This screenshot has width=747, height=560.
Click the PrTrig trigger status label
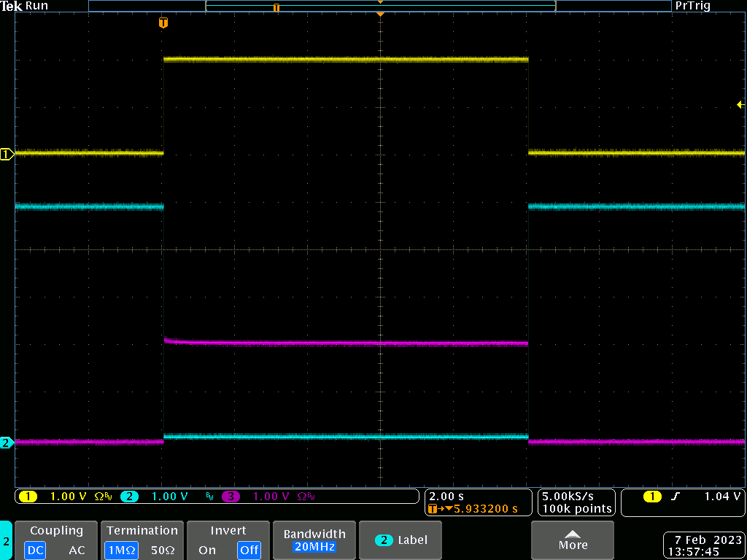[x=692, y=6]
